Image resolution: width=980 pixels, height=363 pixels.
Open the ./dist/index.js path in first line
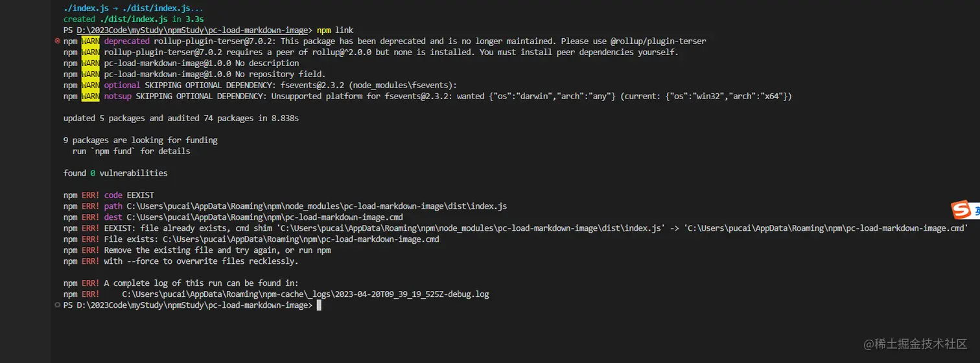coord(159,8)
